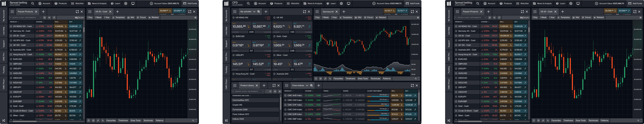
Task: Open settings gear in the CFD top bar
Action: [341, 4]
